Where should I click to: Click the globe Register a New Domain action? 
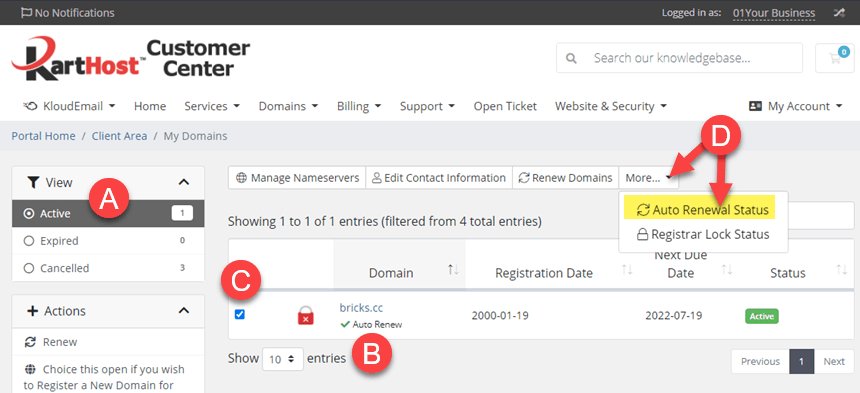pos(104,378)
